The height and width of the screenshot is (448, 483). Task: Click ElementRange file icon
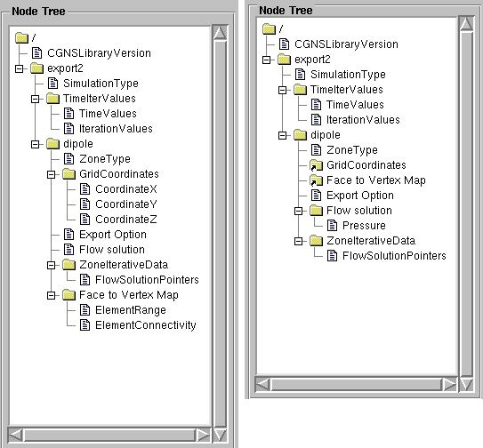coord(85,309)
